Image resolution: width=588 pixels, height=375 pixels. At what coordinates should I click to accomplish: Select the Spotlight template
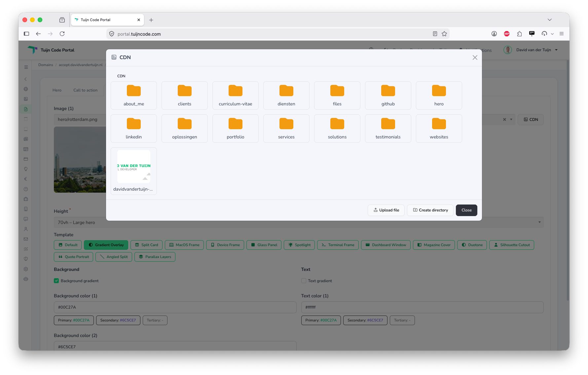click(299, 245)
